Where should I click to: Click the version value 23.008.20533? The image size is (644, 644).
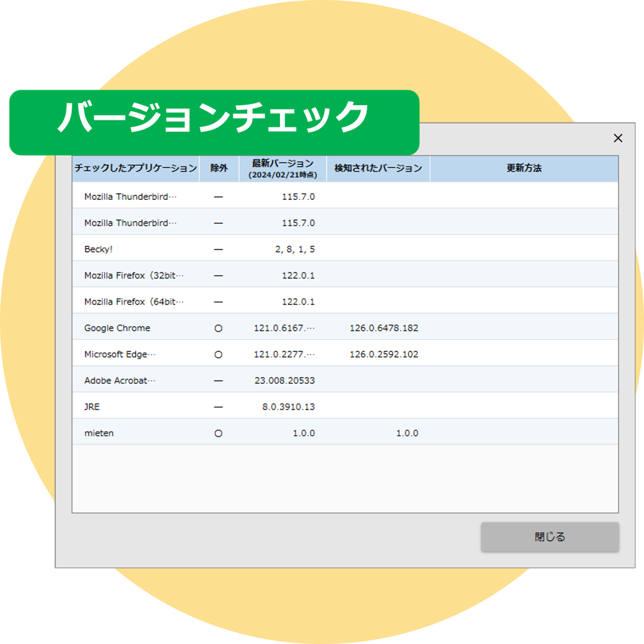(284, 380)
